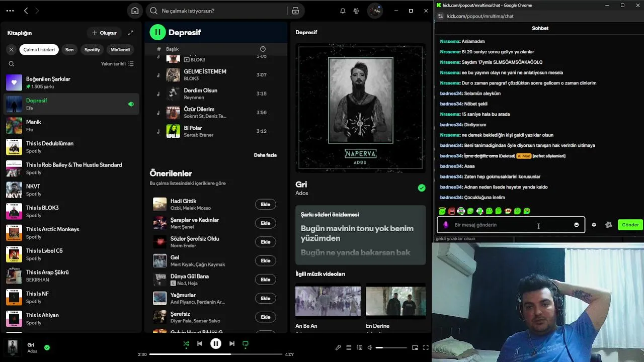Open the NAPERVA album cover
This screenshot has width=644, height=362.
point(360,108)
